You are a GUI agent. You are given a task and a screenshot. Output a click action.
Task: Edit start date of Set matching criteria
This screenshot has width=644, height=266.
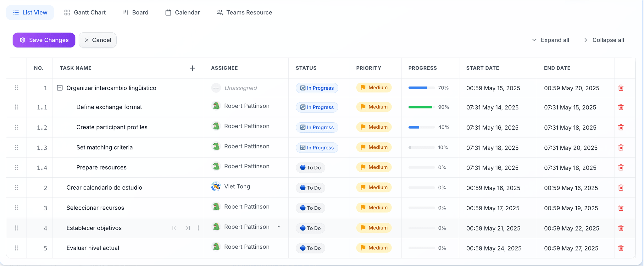(492, 148)
